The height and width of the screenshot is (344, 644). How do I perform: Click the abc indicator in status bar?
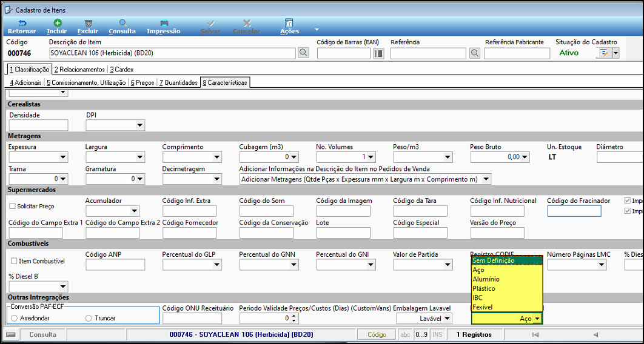pyautogui.click(x=406, y=334)
